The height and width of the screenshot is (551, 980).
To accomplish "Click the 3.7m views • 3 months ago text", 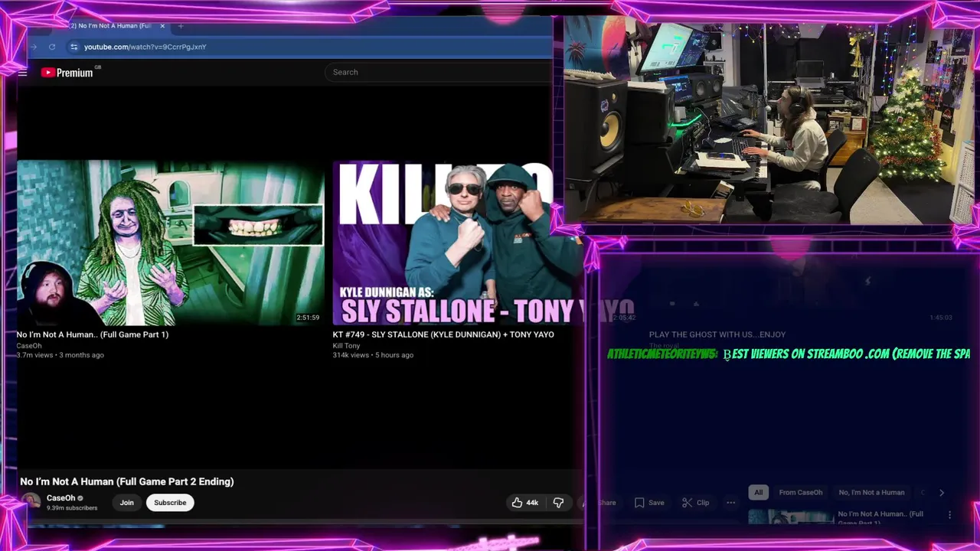I will 60,355.
